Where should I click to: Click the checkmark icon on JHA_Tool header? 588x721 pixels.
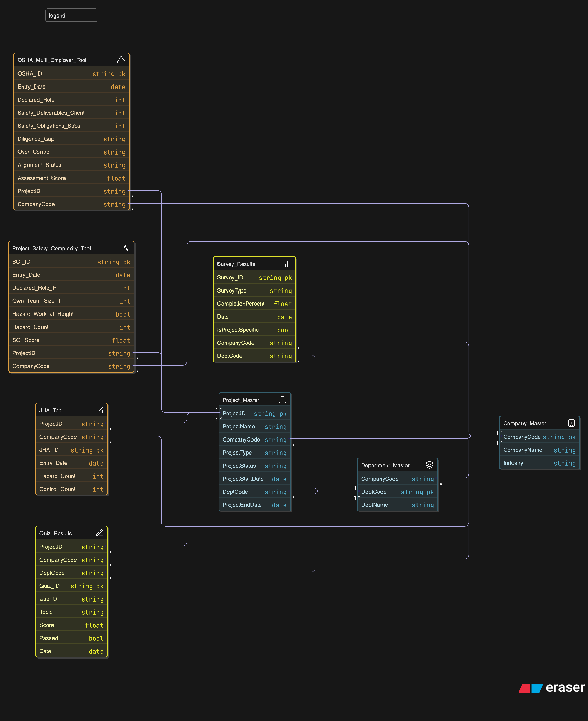[99, 410]
